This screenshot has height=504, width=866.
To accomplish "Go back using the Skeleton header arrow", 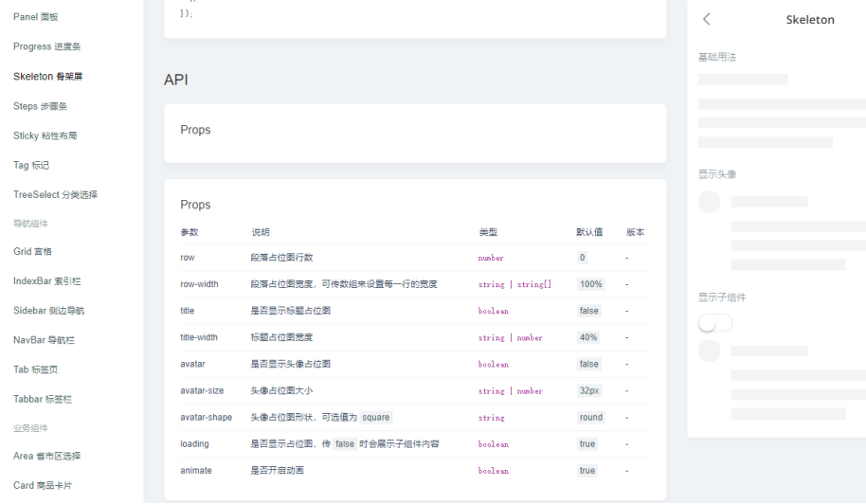I will [707, 19].
